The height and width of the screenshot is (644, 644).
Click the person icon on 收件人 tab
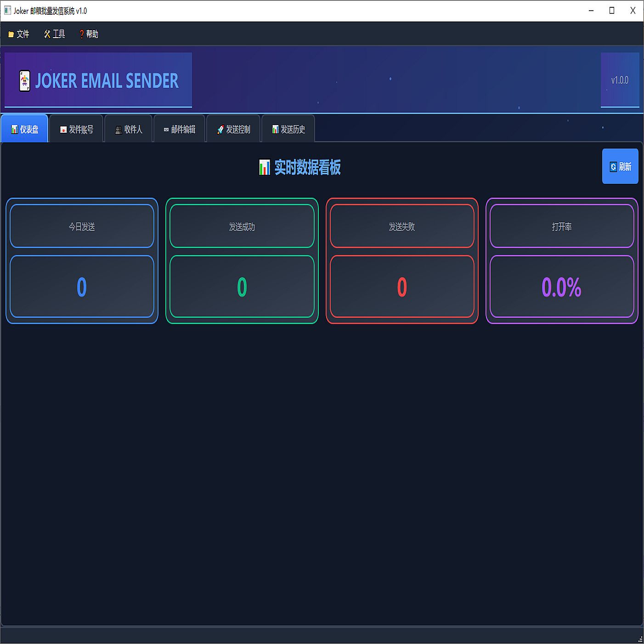[x=119, y=130]
